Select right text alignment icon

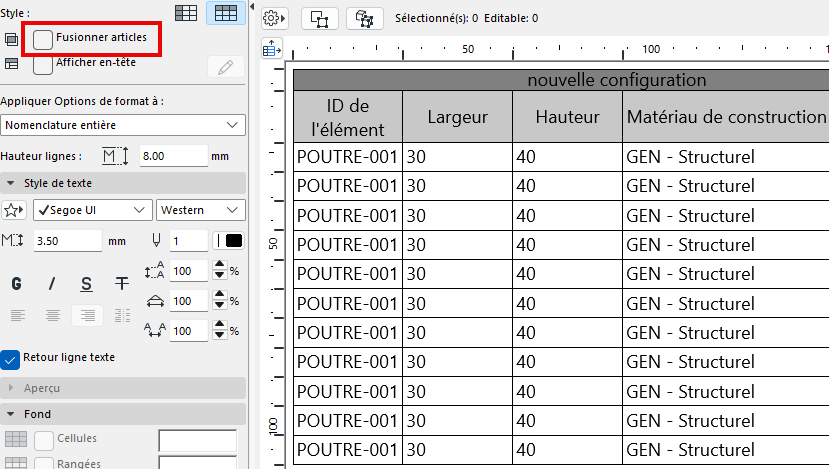point(87,315)
